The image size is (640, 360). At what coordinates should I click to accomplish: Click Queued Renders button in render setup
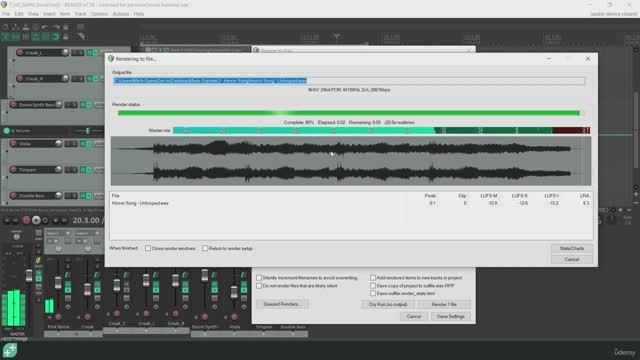pyautogui.click(x=282, y=304)
